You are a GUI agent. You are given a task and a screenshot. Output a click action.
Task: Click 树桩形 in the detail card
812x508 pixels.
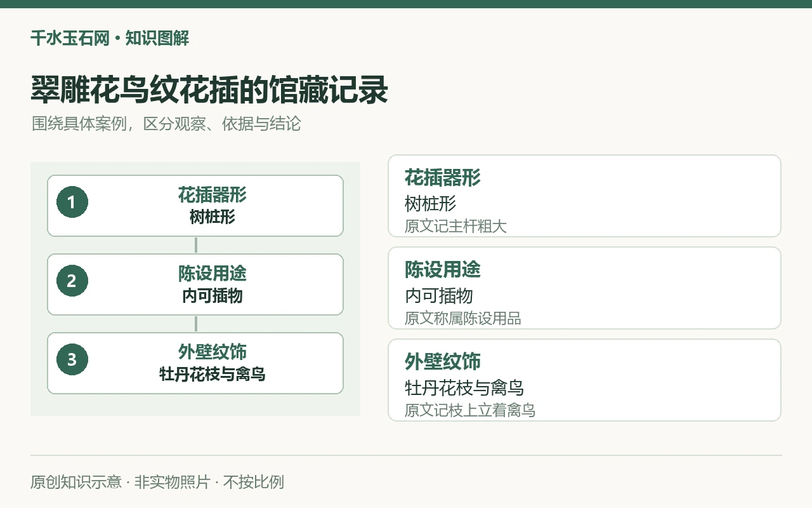tap(431, 204)
